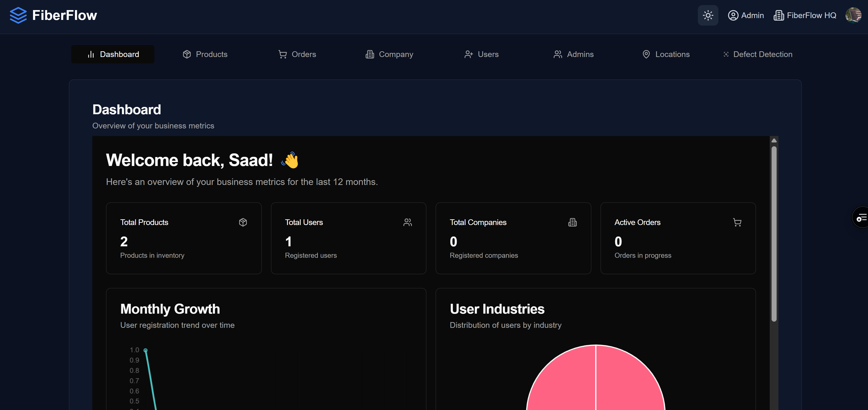Image resolution: width=868 pixels, height=410 pixels.
Task: Click the Admin user circle icon
Action: point(733,16)
